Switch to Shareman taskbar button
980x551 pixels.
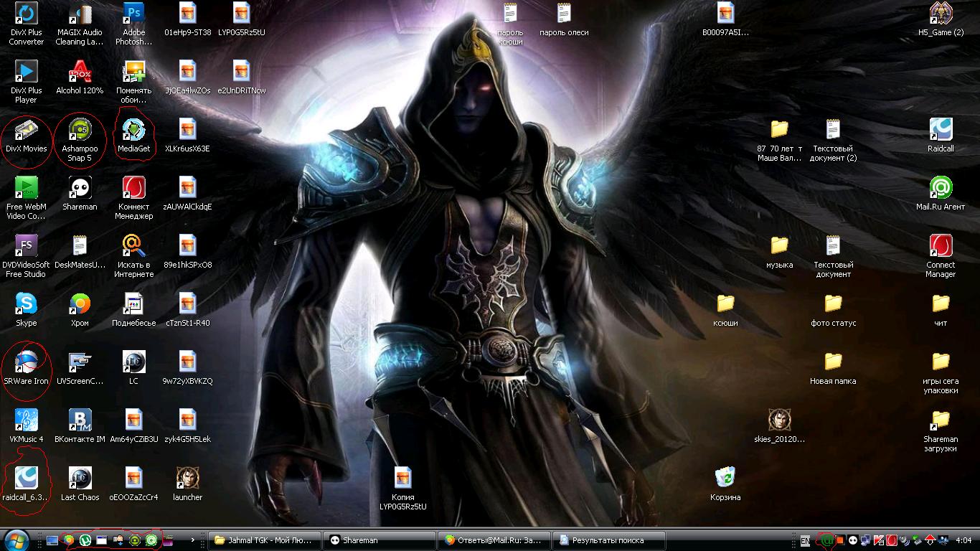(x=378, y=540)
